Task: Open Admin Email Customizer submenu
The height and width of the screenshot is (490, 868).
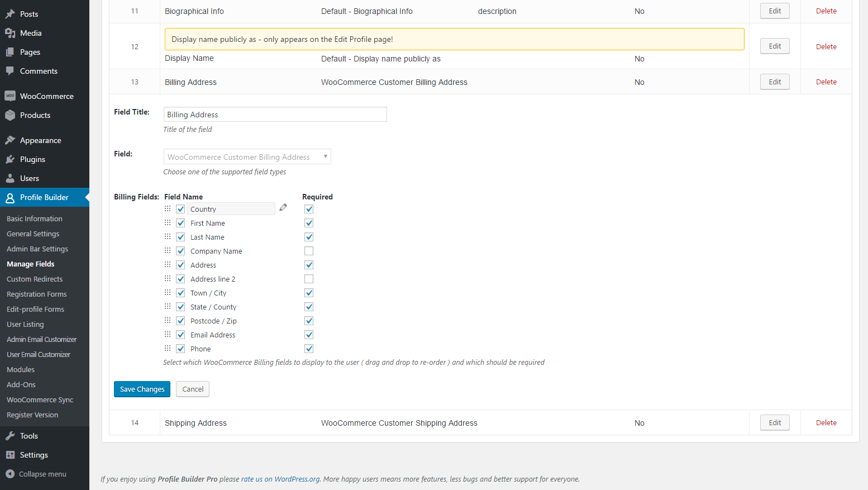Action: pyautogui.click(x=42, y=339)
